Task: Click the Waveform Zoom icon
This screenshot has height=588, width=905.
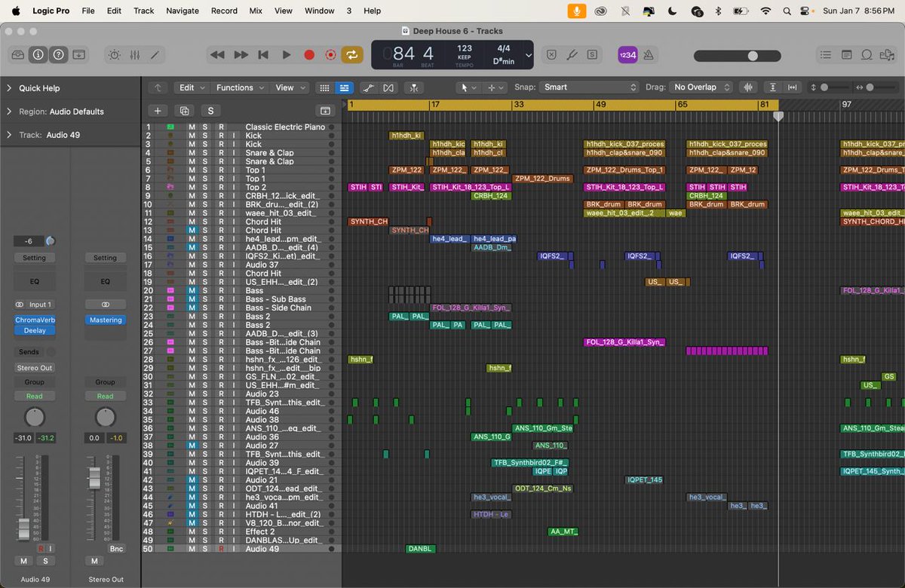Action: coord(749,87)
